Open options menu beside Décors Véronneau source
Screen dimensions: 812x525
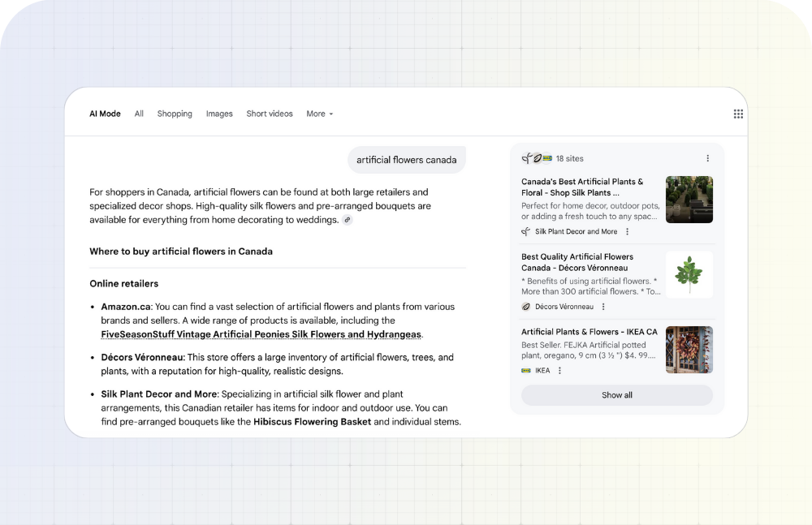603,307
